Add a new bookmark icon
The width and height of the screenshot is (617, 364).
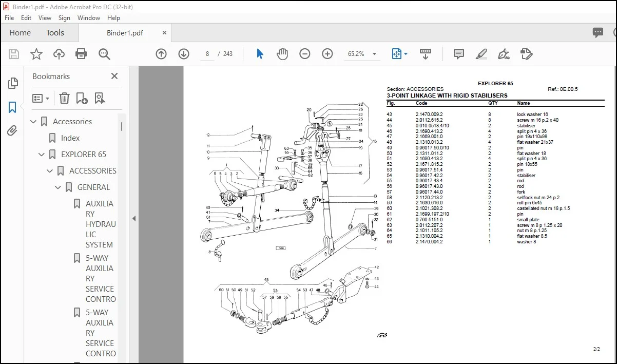(x=82, y=98)
